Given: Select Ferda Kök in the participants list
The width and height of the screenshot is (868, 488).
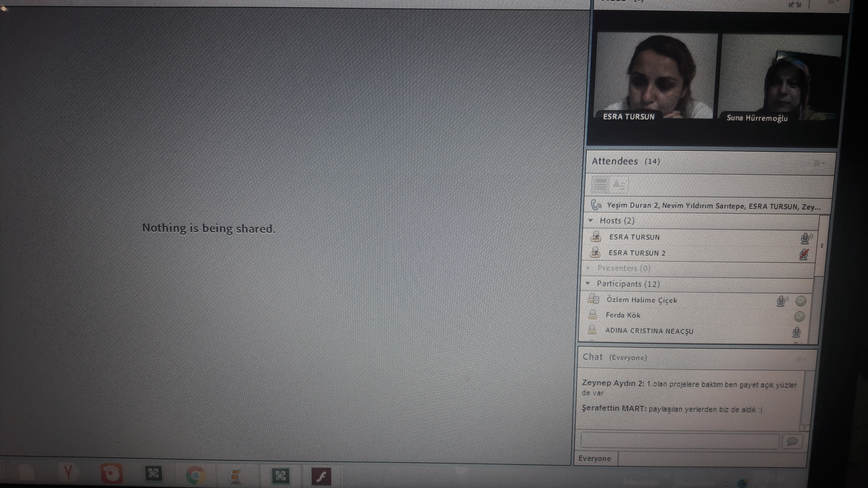Looking at the screenshot, I should (x=623, y=315).
